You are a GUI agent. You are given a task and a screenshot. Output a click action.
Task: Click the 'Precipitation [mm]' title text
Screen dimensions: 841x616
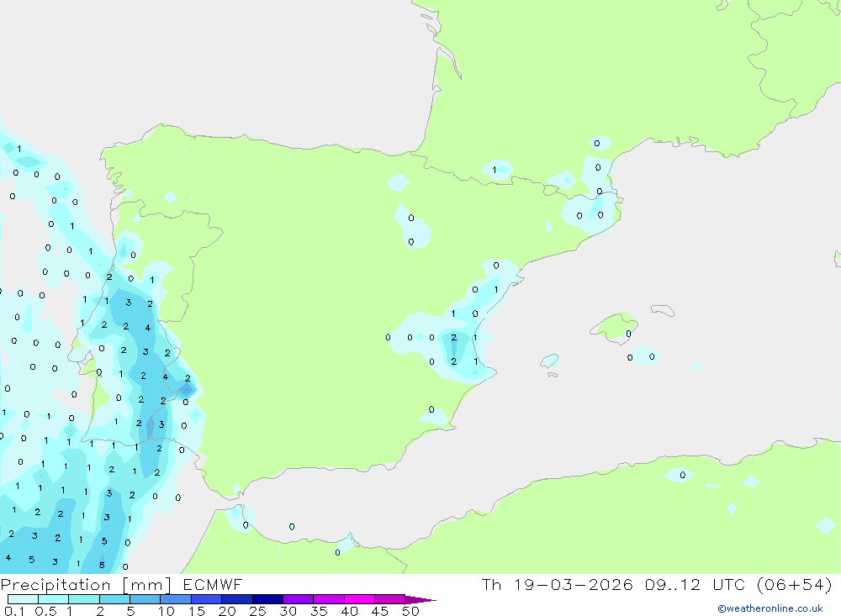tap(87, 585)
